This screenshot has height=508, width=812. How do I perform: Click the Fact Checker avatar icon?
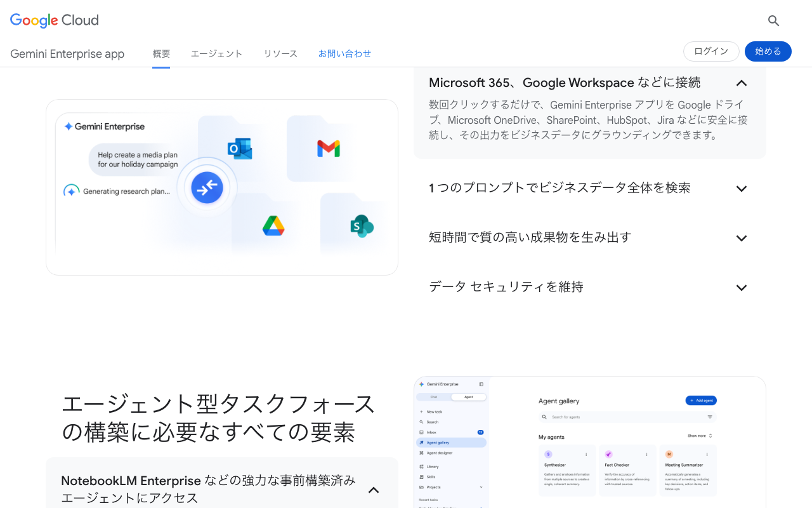click(x=608, y=454)
